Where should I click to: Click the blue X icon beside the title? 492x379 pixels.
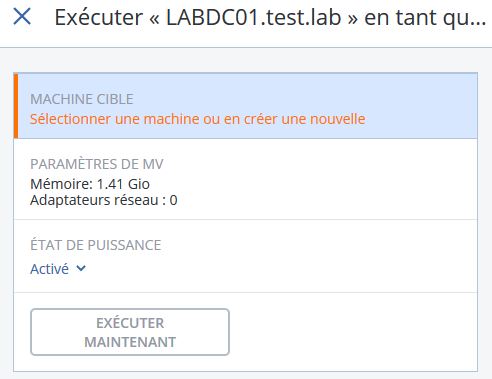point(22,17)
